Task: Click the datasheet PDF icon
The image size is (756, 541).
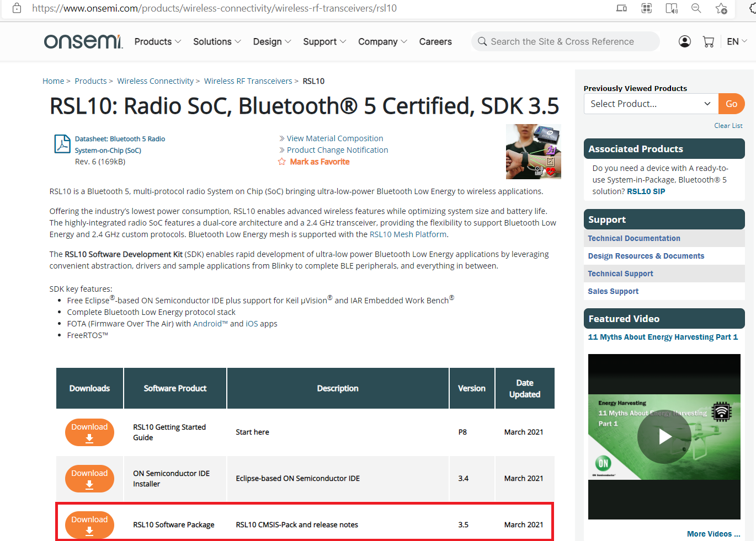Action: pos(62,144)
